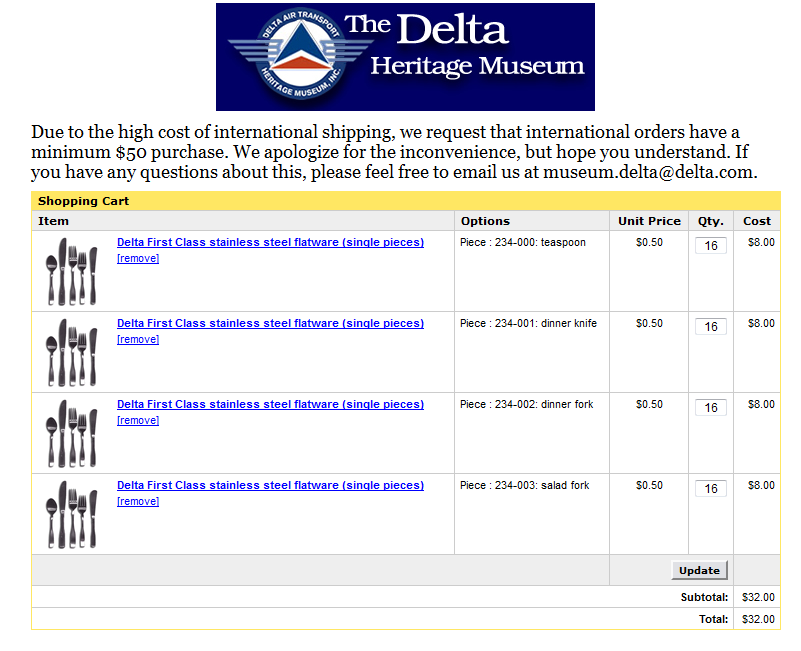This screenshot has height=651, width=801.
Task: Open the dinner knife row flatware thumbnail
Action: pyautogui.click(x=71, y=352)
